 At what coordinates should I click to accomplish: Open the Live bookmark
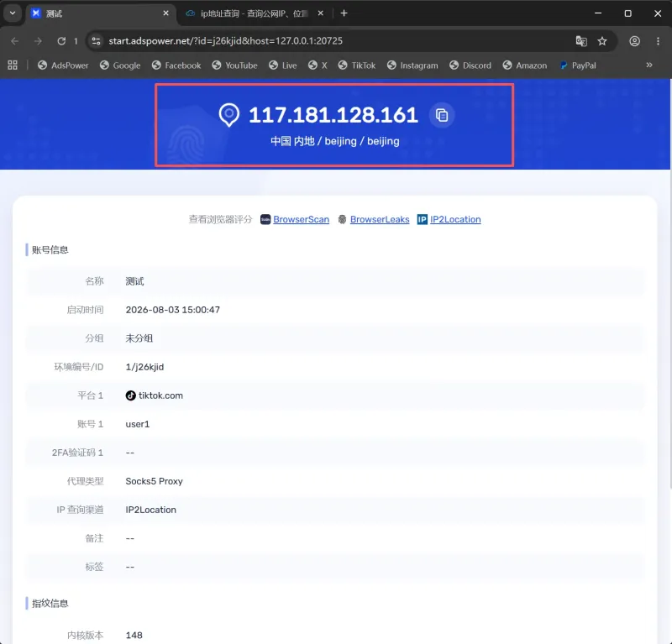(x=283, y=65)
